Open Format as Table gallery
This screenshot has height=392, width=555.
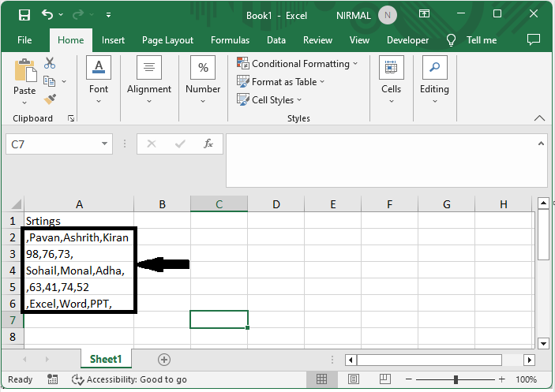(x=281, y=82)
